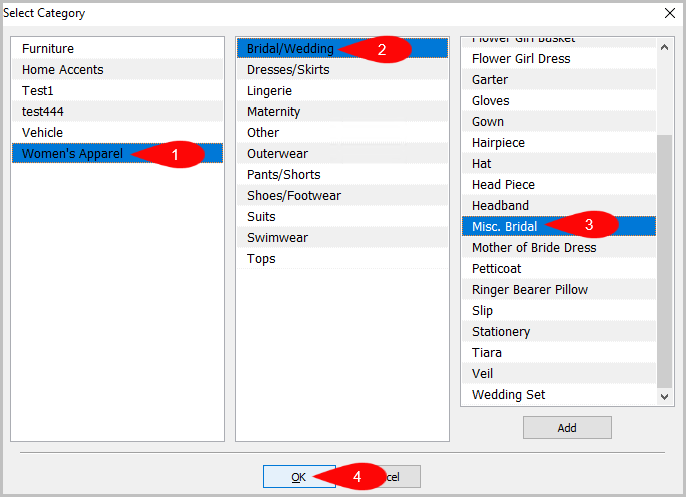686x497 pixels.
Task: Choose Test1 in the category list
Action: [117, 90]
